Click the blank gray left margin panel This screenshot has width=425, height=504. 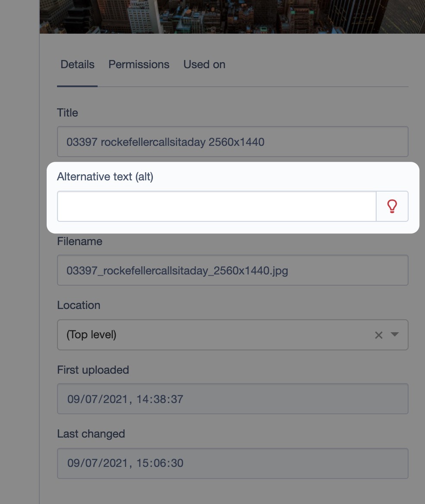[19, 259]
